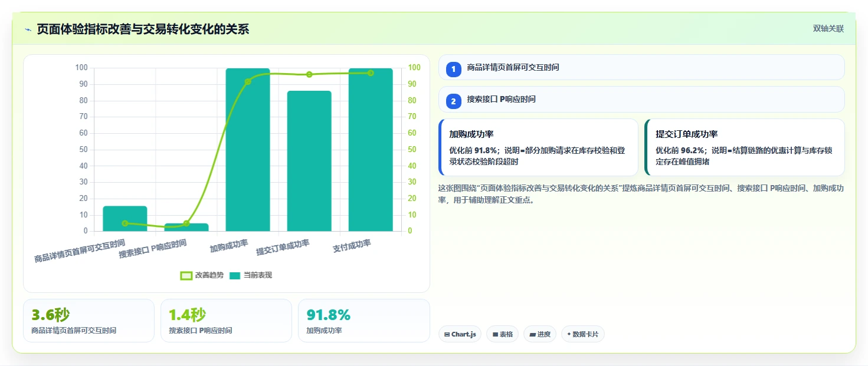Toggle the 当前表现 legend swatch
Viewport: 868px width, 366px height.
pyautogui.click(x=235, y=275)
